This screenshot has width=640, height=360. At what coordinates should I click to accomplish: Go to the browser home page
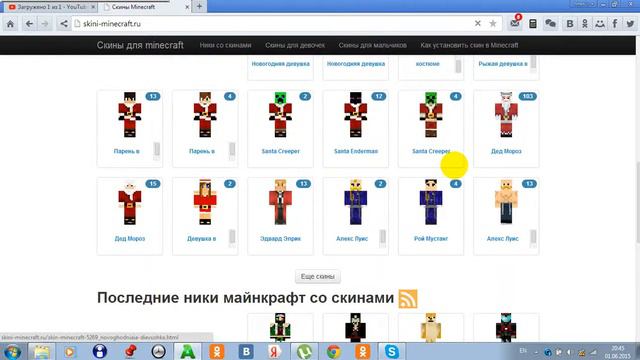(10, 24)
